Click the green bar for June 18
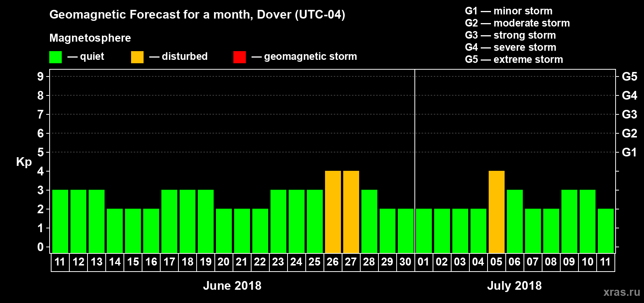The image size is (644, 303). pyautogui.click(x=188, y=222)
